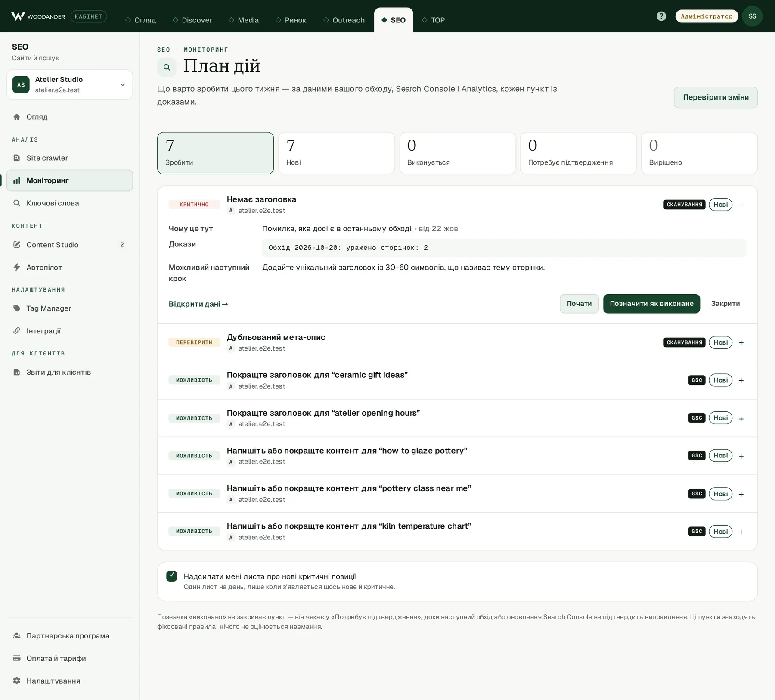Viewport: 775px width, 700px height.
Task: Open the Atelier Studio site selector dropdown
Action: click(70, 84)
